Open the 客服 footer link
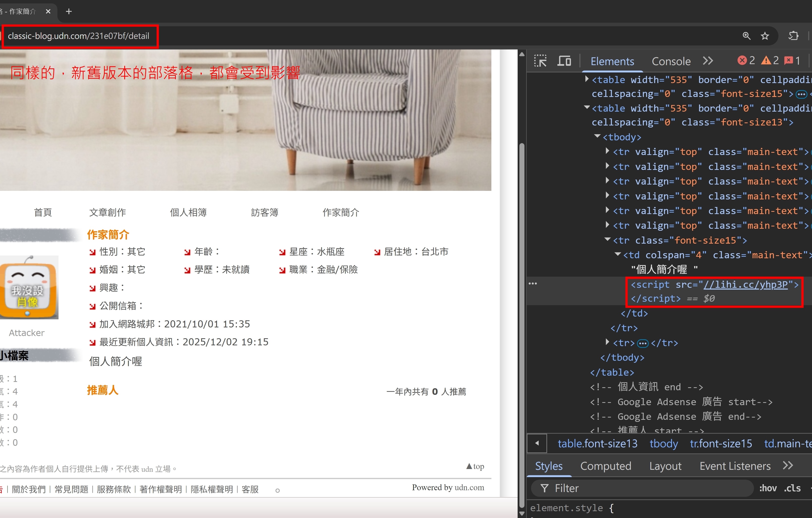The image size is (812, 518). click(x=250, y=489)
